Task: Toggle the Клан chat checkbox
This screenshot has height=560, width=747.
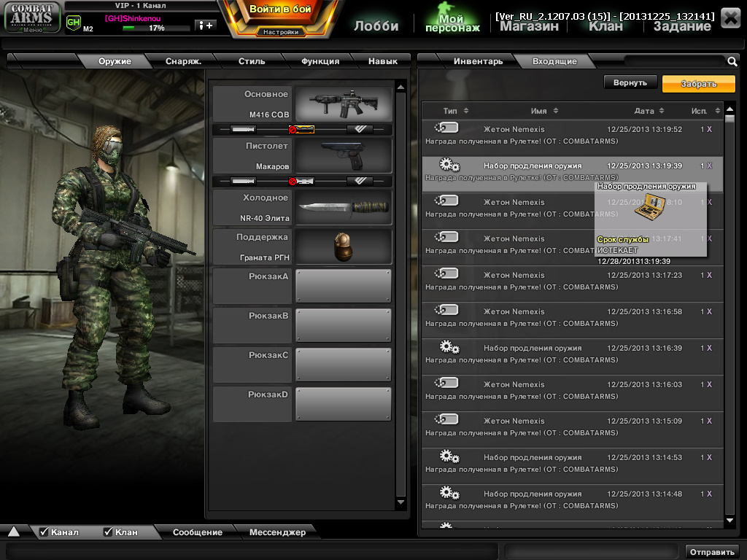Action: click(108, 532)
